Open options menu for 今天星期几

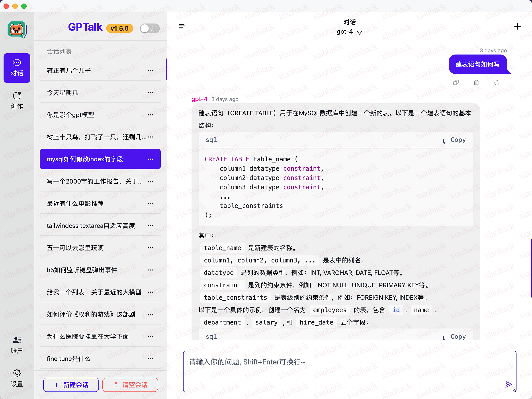(x=151, y=93)
